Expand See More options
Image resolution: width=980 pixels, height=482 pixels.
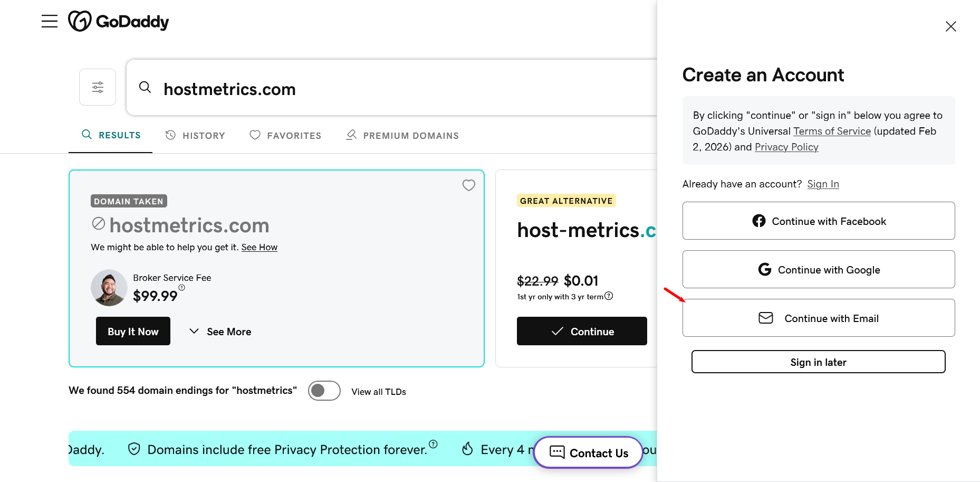click(220, 332)
